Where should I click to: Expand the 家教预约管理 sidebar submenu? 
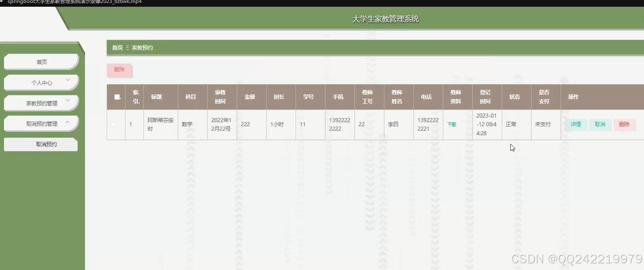coord(41,102)
